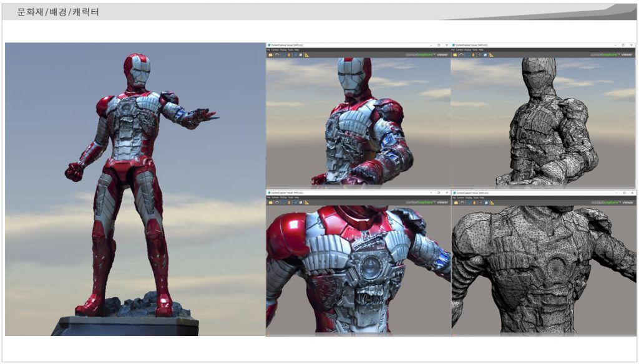Screen dimensions: 639x364
Task: Open the Display menu in lower textured viewer
Action: click(x=283, y=198)
